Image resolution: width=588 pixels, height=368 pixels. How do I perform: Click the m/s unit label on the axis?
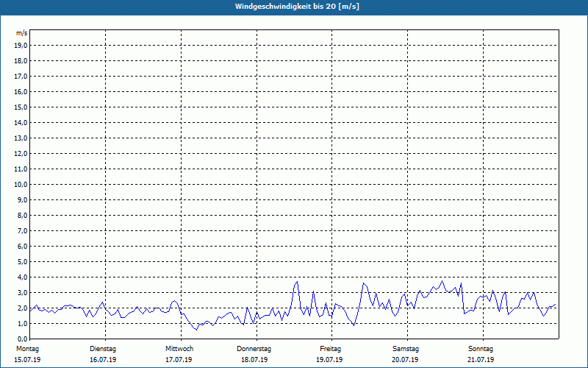[x=22, y=33]
